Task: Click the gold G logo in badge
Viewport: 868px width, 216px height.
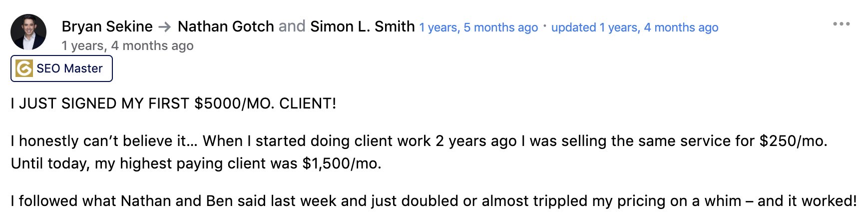Action: point(24,68)
